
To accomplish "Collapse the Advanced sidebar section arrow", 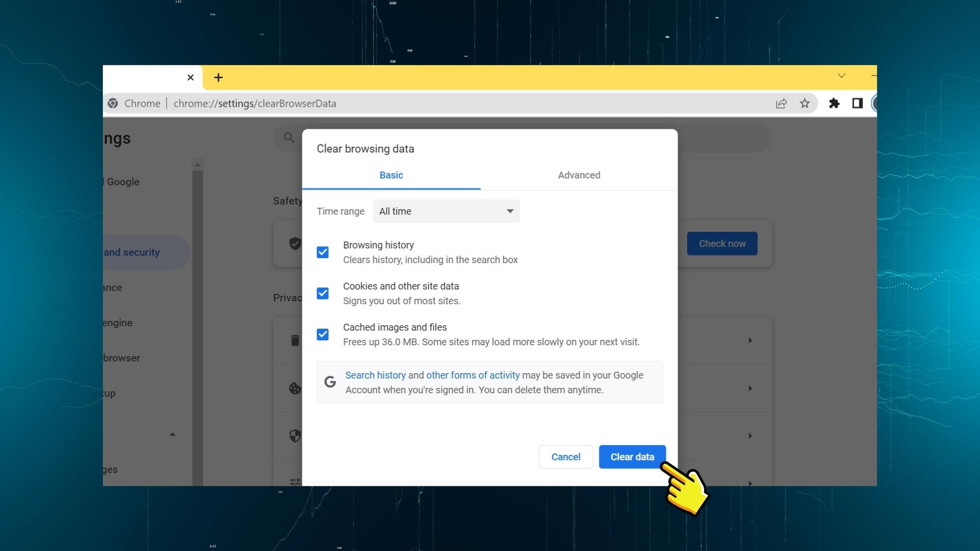I will tap(172, 434).
